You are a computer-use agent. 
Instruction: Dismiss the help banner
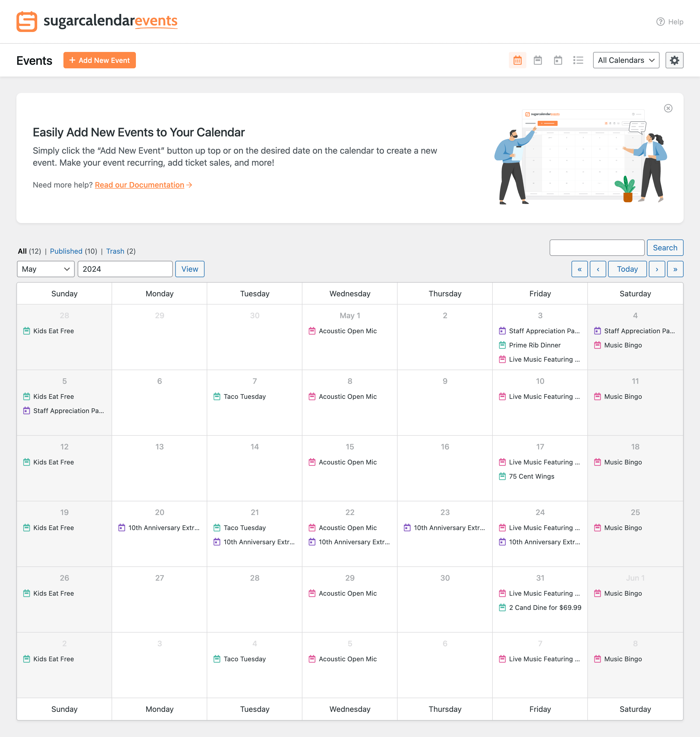668,108
